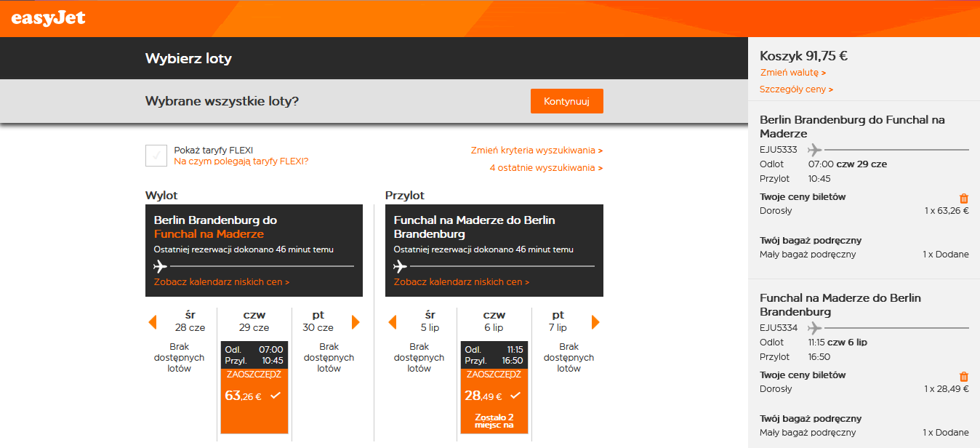This screenshot has width=980, height=448.
Task: Click the Wybierz loty heading
Action: pyautogui.click(x=188, y=59)
